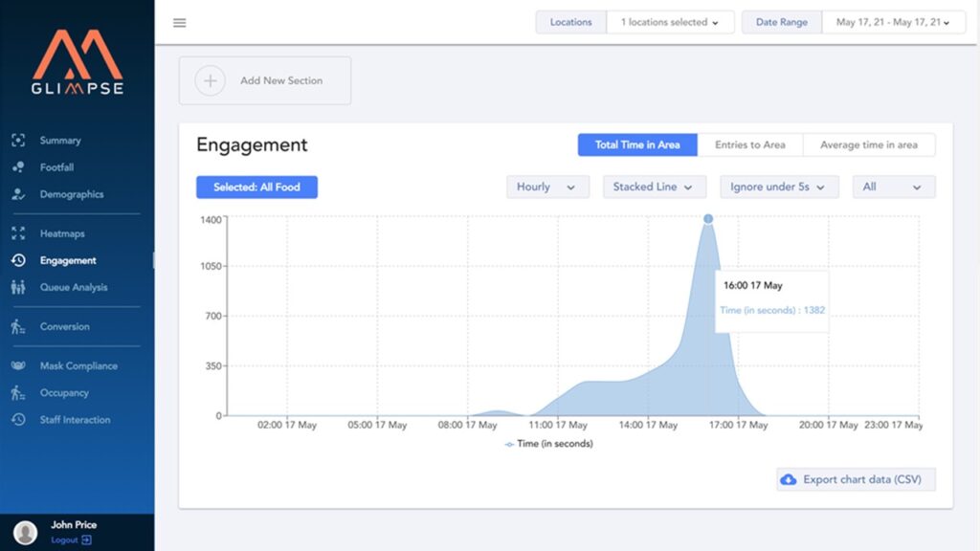Open Summary via its sidebar icon
The image size is (980, 551).
(x=18, y=141)
